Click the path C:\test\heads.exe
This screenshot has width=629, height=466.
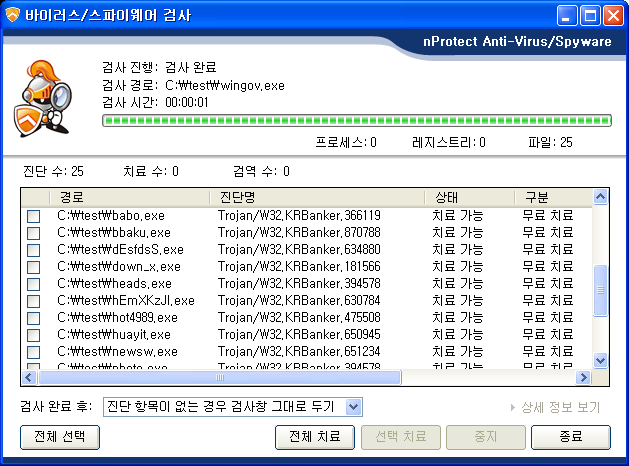pyautogui.click(x=114, y=284)
